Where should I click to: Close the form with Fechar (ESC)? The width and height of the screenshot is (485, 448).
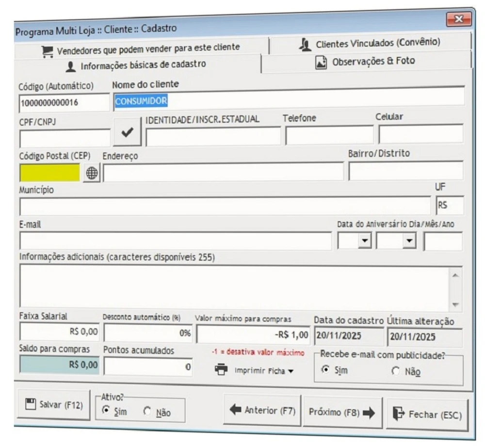click(427, 415)
